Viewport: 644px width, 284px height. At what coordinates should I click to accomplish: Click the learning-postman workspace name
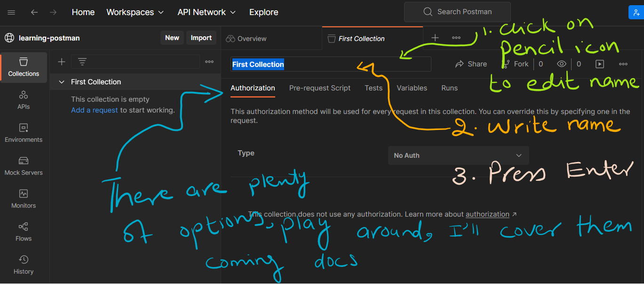tap(49, 38)
